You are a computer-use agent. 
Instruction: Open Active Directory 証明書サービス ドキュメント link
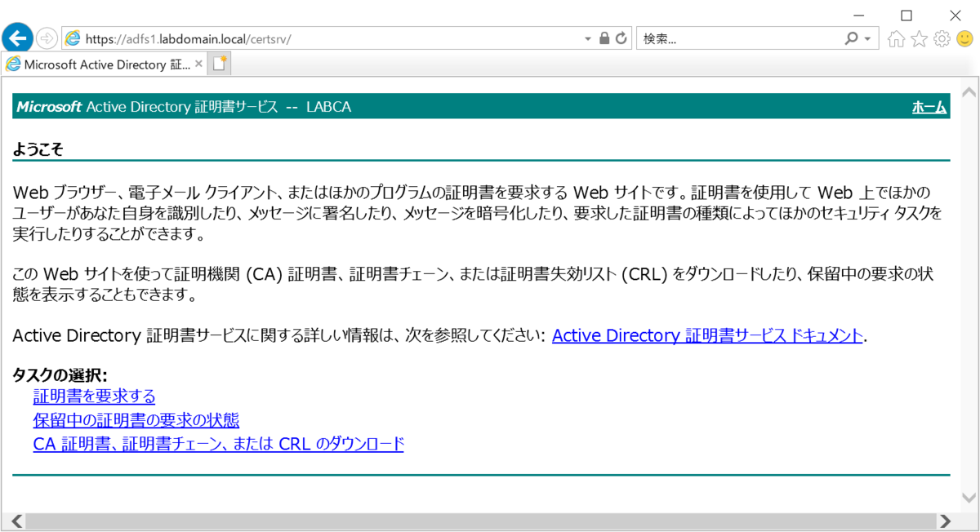(707, 335)
